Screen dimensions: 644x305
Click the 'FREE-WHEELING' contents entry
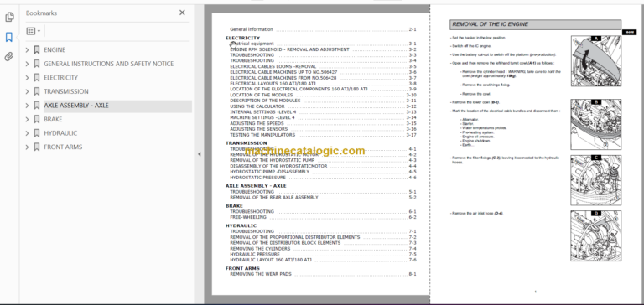click(248, 217)
